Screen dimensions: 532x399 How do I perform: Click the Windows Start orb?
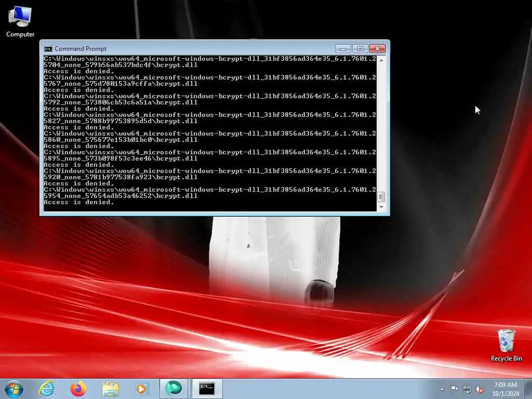click(14, 389)
